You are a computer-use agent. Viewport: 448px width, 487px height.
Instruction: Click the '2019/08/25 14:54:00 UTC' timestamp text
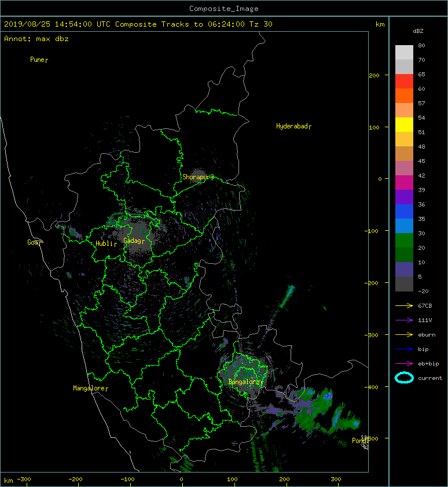pos(57,24)
